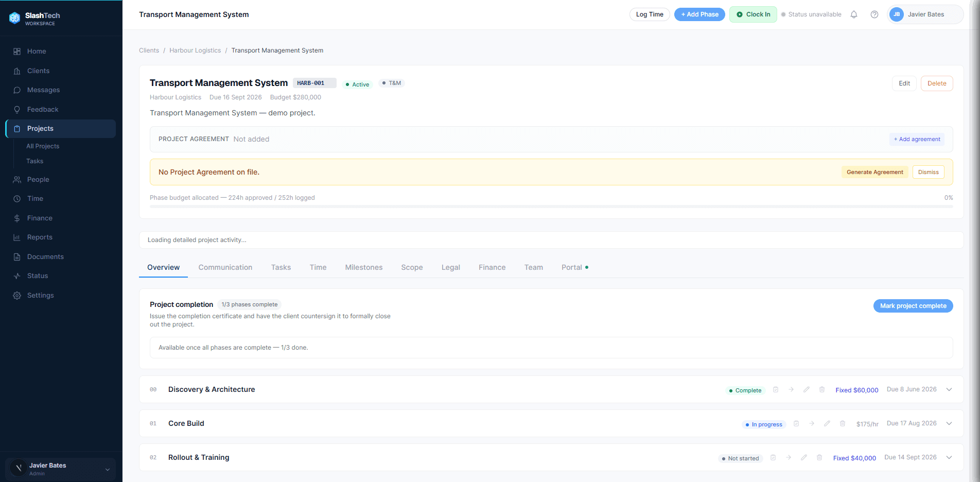
Task: Open the help question mark icon
Action: [874, 14]
